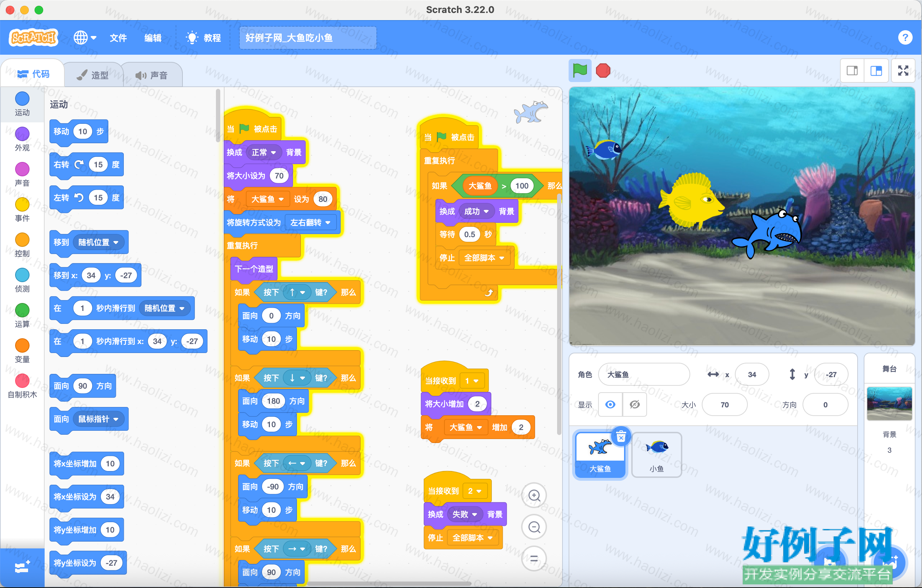Reset workspace zoom to default

[x=534, y=559]
